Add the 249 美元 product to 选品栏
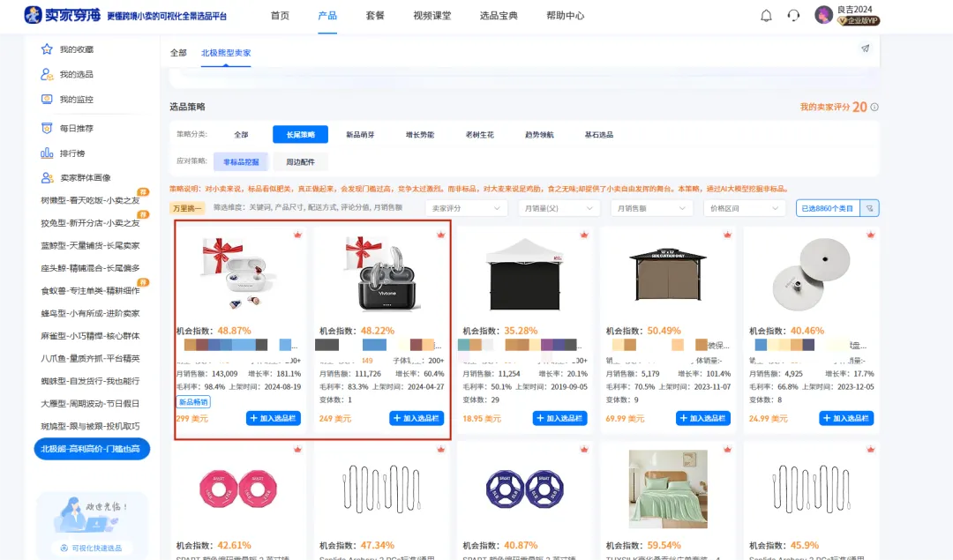Screen dimensions: 953x560 point(416,419)
